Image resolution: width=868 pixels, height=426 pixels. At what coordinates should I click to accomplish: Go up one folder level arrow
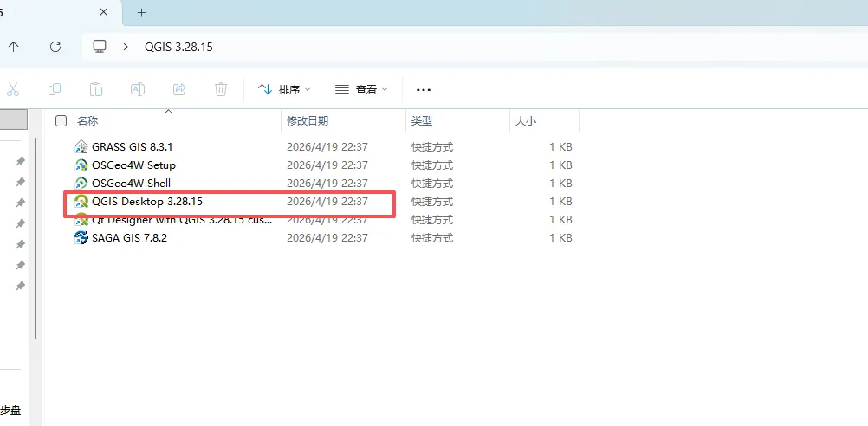click(x=14, y=47)
